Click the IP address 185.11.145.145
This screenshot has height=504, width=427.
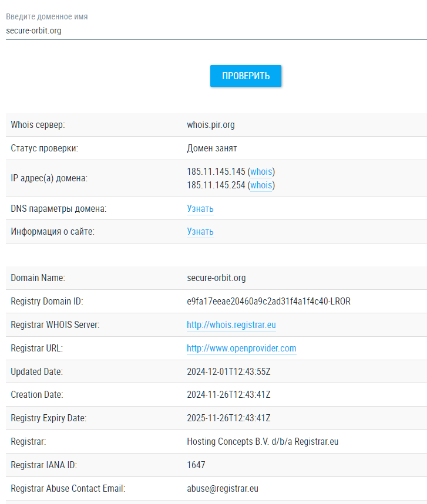tap(216, 172)
